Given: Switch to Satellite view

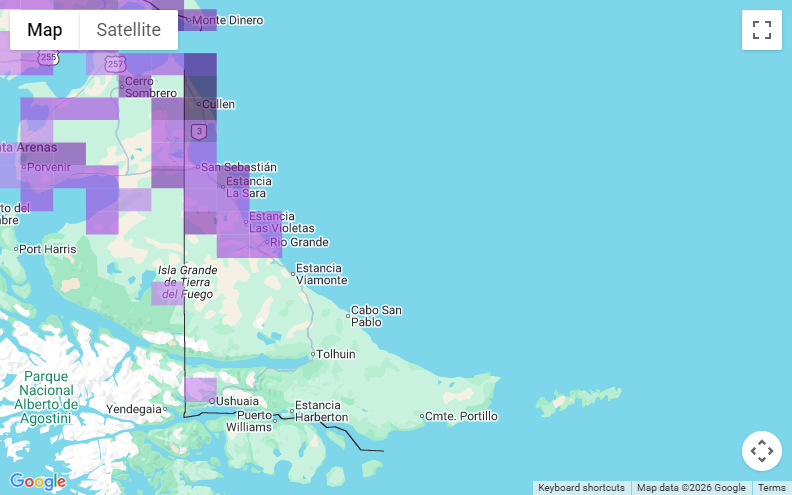Looking at the screenshot, I should (x=128, y=30).
